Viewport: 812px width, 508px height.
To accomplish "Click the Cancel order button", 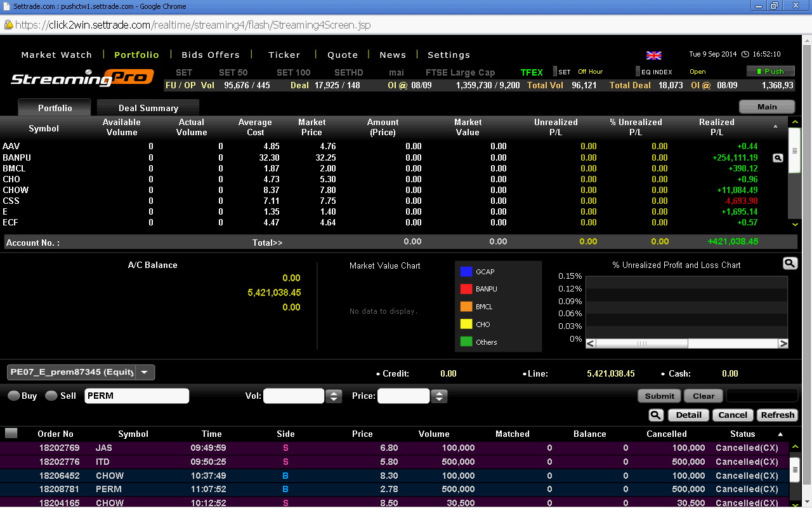I will click(733, 415).
